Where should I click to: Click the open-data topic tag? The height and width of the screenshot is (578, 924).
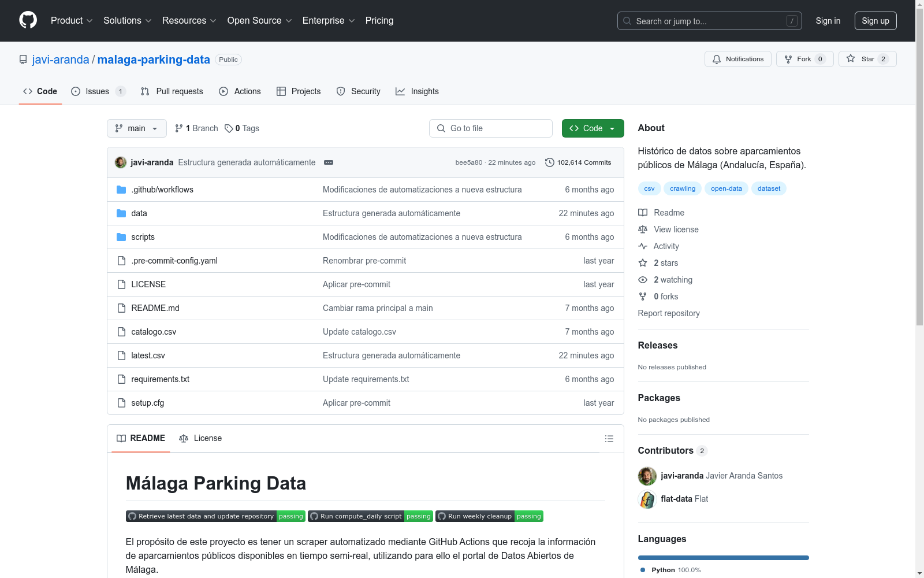[x=726, y=188]
